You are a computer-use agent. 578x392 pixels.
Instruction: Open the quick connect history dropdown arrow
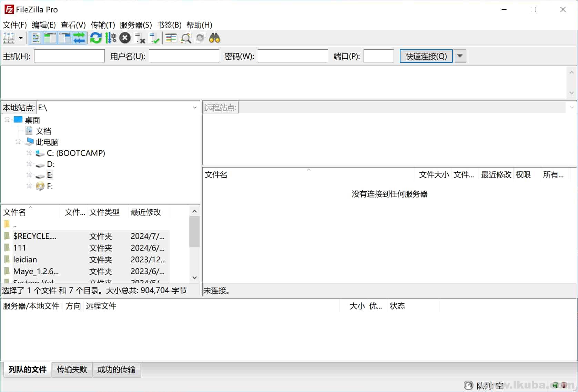pyautogui.click(x=460, y=56)
